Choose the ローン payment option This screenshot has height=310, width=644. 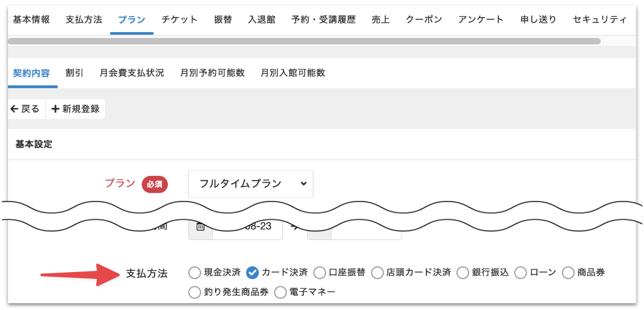click(x=520, y=273)
